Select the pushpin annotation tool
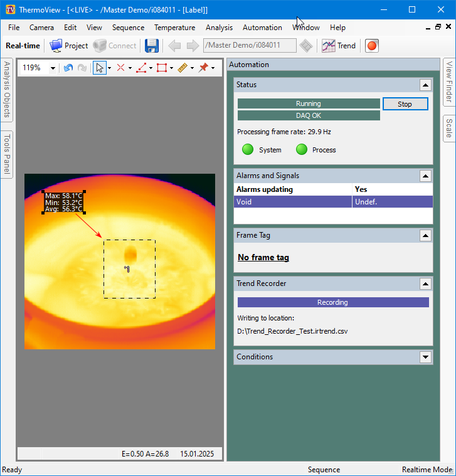 tap(203, 68)
